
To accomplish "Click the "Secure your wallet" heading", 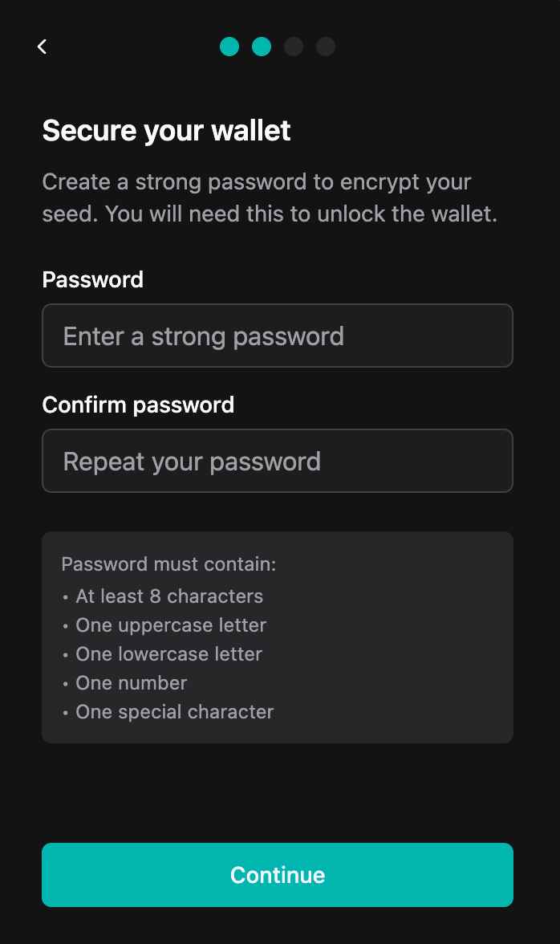I will (166, 130).
